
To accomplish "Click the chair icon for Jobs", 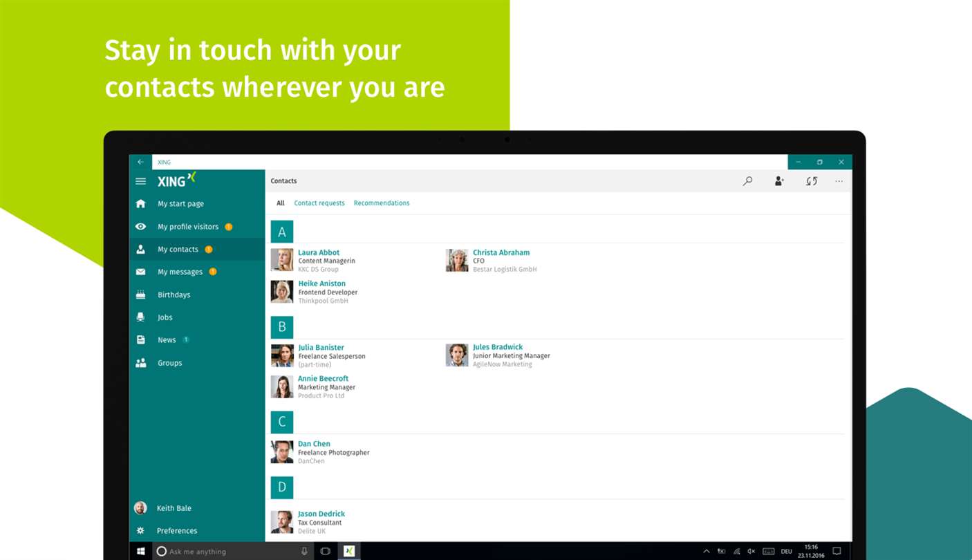I will click(x=141, y=317).
